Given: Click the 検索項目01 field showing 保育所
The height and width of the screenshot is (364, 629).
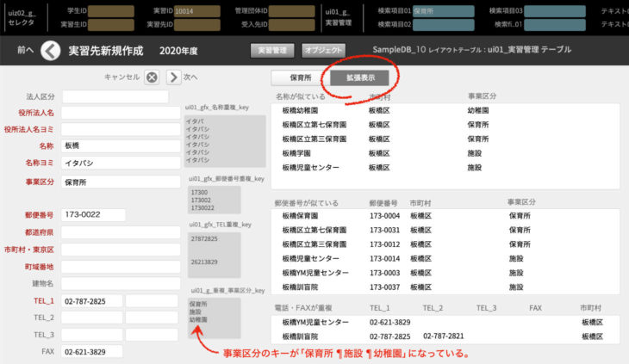Looking at the screenshot, I should pyautogui.click(x=444, y=11).
